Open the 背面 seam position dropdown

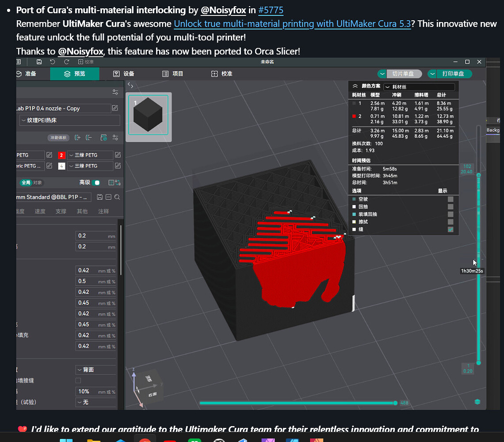96,370
